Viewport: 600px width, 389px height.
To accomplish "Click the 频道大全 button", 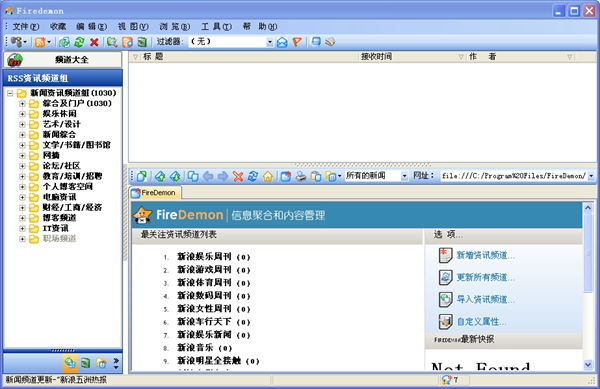I will tap(63, 60).
